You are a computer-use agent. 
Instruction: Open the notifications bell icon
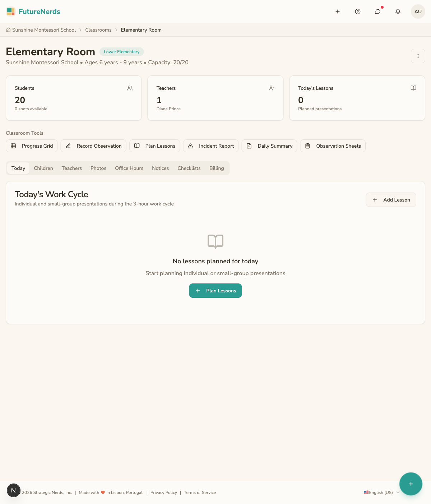pyautogui.click(x=398, y=11)
